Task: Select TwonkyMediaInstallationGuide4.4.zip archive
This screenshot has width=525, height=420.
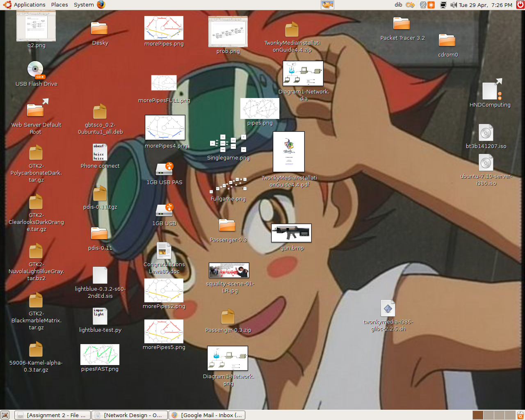Action: click(x=292, y=30)
